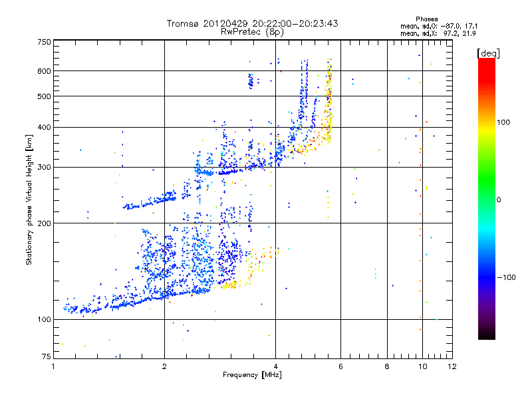Click y-axis tick label "600"
Image resolution: width=532 pixels, height=399 pixels.
click(44, 71)
